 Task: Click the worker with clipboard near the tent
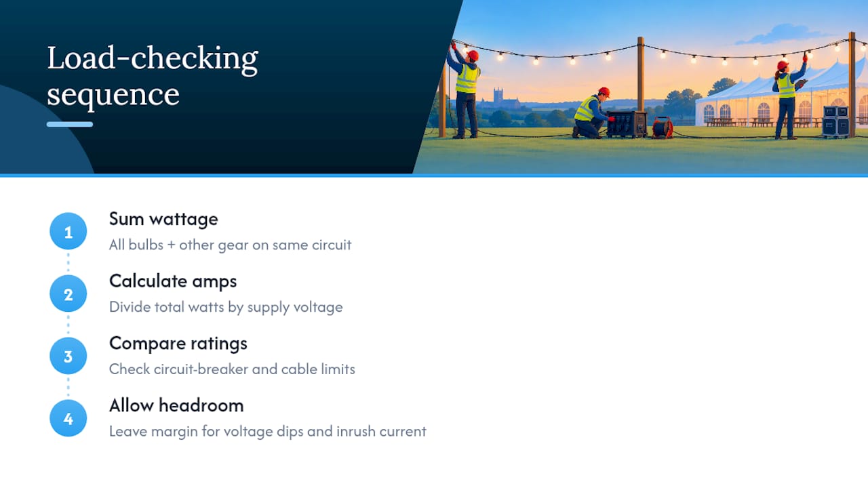point(788,97)
